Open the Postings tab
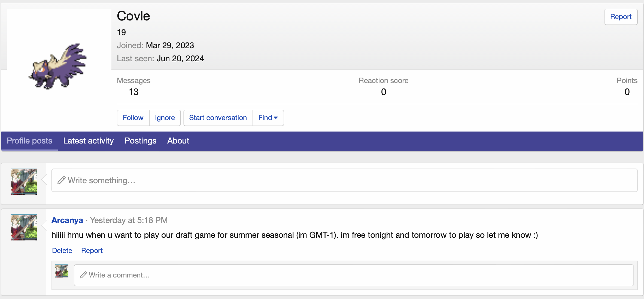 pos(140,141)
